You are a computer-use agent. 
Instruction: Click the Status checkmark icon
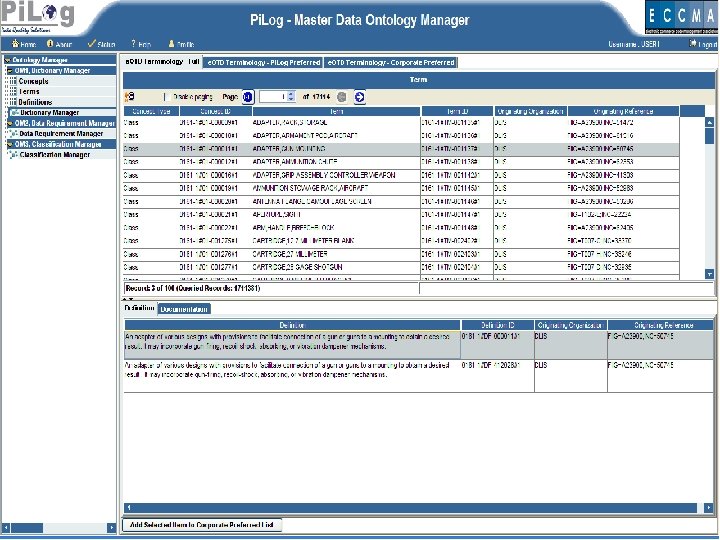pos(91,44)
